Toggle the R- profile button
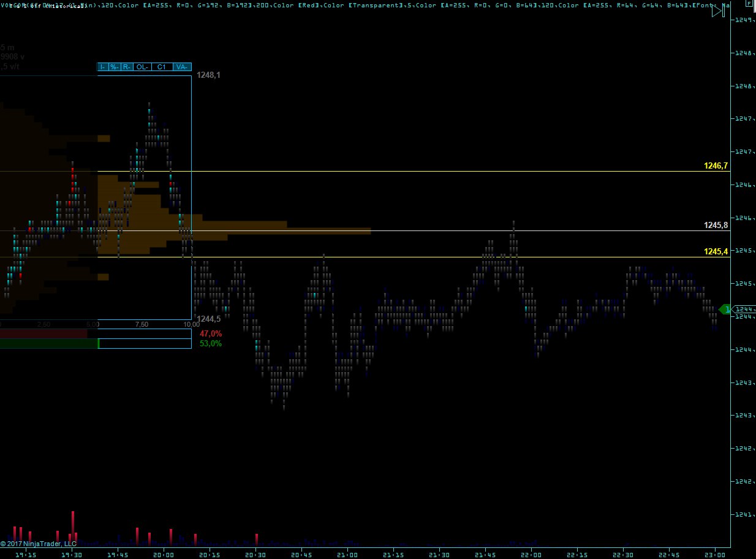Viewport: 756px width, 559px height. [127, 67]
